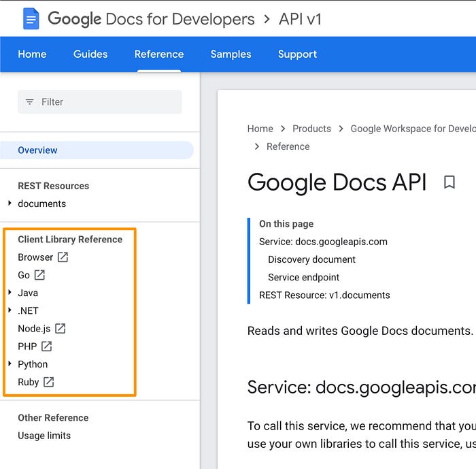The height and width of the screenshot is (469, 476).
Task: Click the Ruby client library label
Action: pos(29,382)
